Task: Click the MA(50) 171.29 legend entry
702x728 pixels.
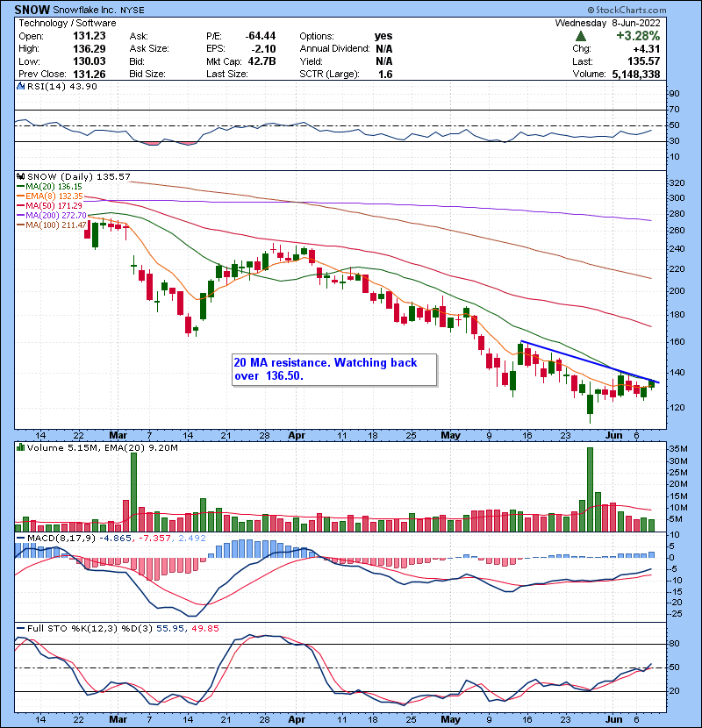Action: coord(50,205)
